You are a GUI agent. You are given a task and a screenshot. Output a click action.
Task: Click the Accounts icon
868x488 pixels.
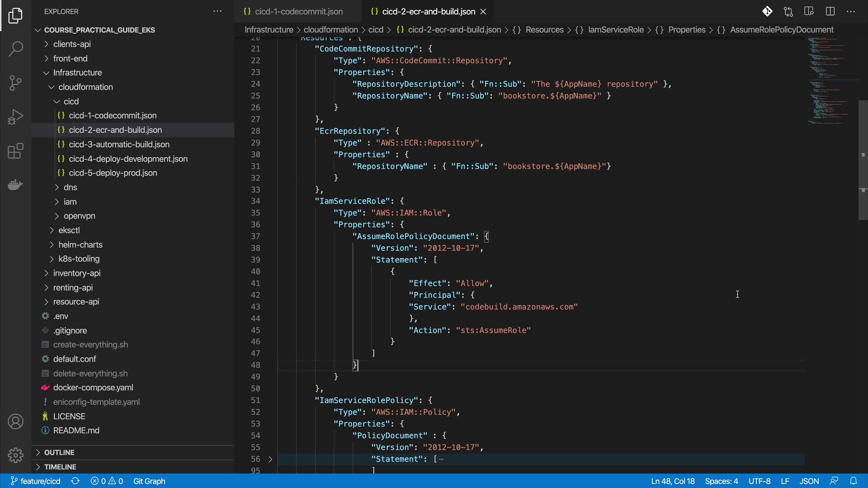click(x=15, y=422)
